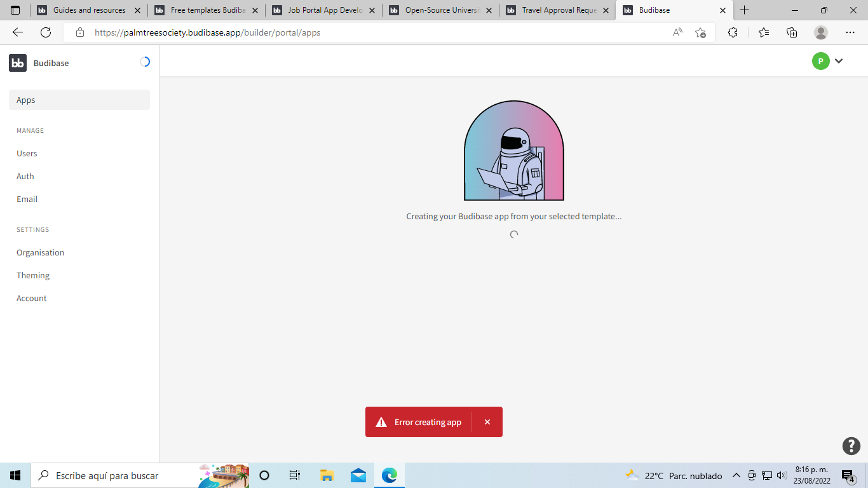Click Organisation in the settings sidebar

coord(40,252)
